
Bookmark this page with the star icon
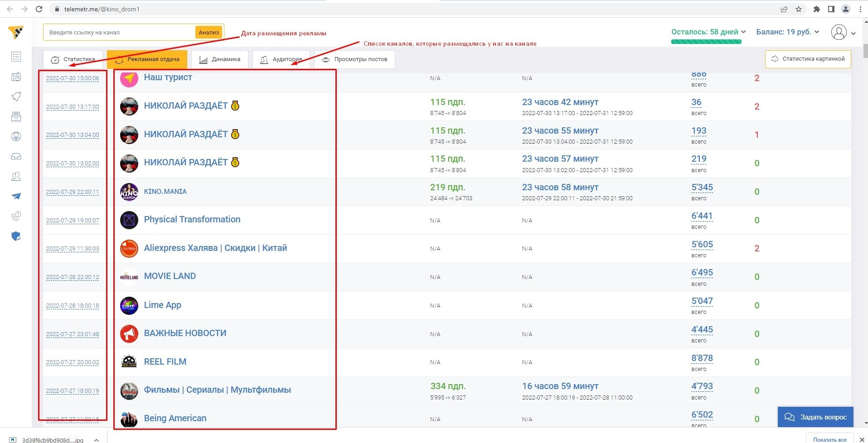point(799,9)
